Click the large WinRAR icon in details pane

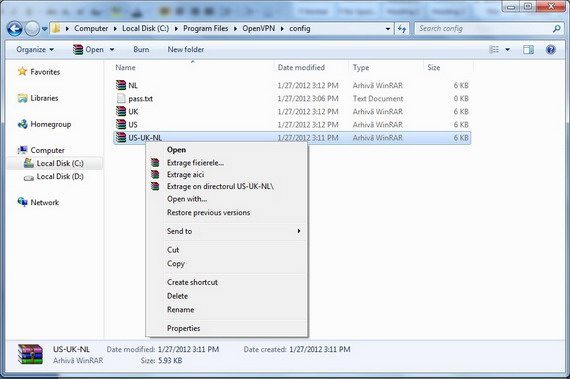(31, 354)
